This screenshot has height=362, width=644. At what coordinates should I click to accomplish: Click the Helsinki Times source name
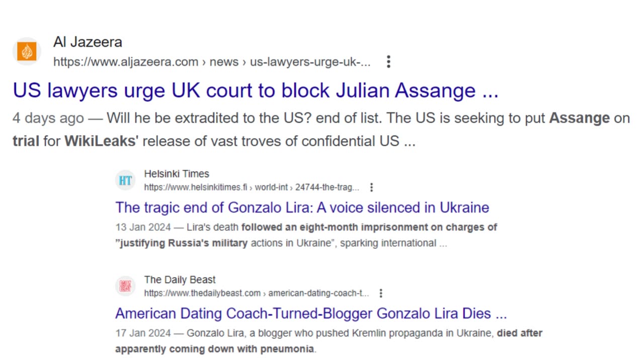point(177,174)
